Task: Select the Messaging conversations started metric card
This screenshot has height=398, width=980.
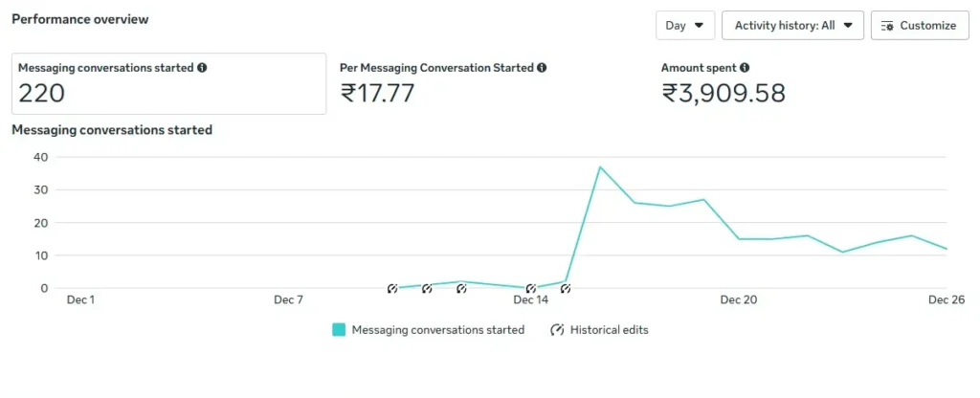Action: (x=168, y=83)
